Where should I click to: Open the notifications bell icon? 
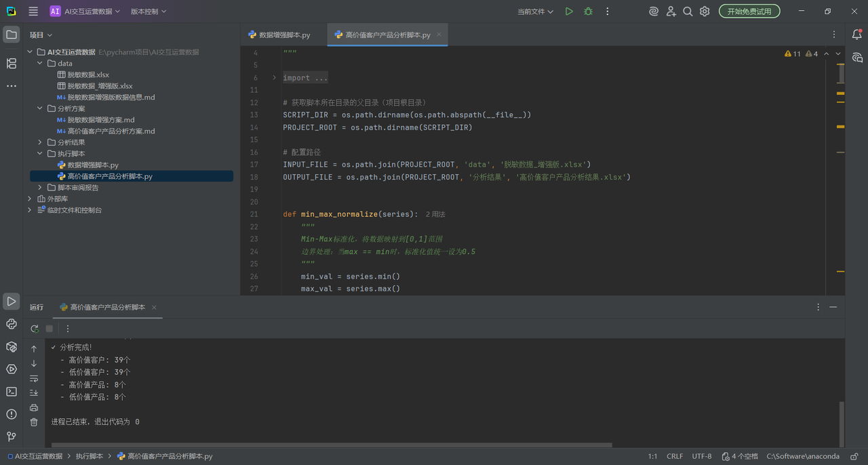click(x=857, y=35)
